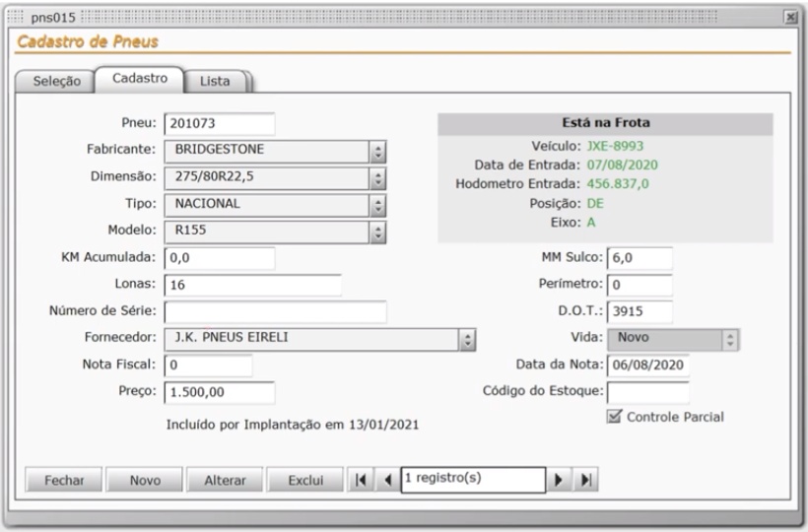
Task: Click the empty Código do Estoque field
Action: [648, 392]
